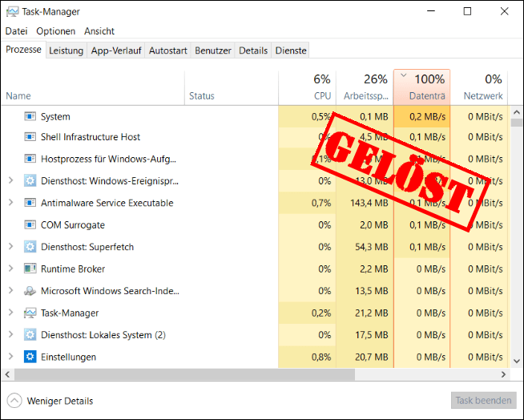Open the Optionen menu

56,31
